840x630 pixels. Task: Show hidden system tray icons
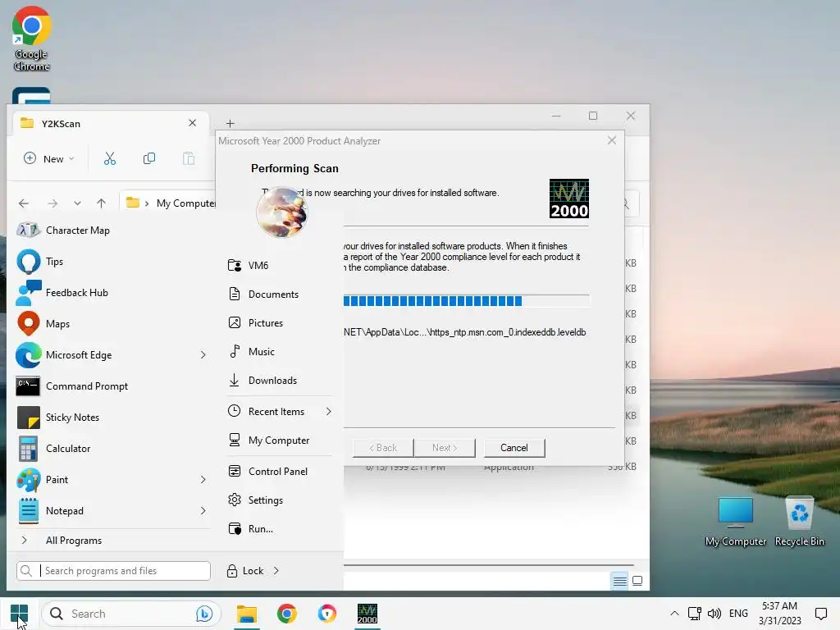pyautogui.click(x=674, y=614)
